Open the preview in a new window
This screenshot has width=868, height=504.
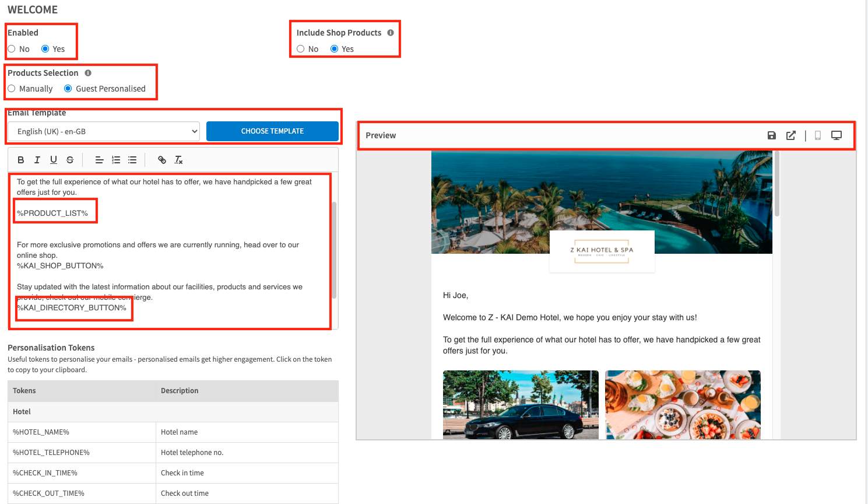tap(791, 135)
